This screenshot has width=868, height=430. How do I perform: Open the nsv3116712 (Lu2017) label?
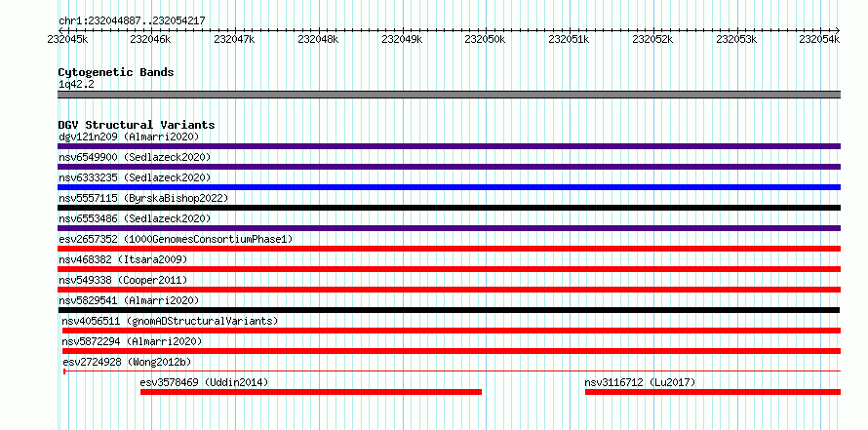pos(641,382)
